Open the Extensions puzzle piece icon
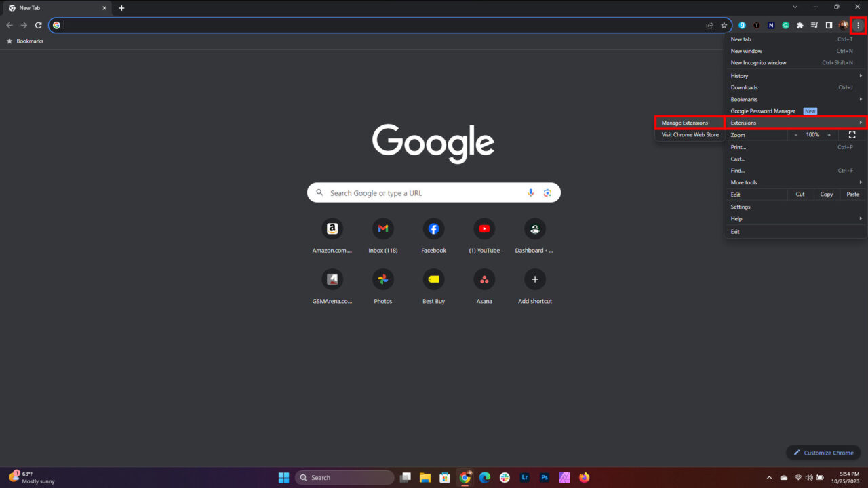The height and width of the screenshot is (488, 868). pyautogui.click(x=800, y=25)
